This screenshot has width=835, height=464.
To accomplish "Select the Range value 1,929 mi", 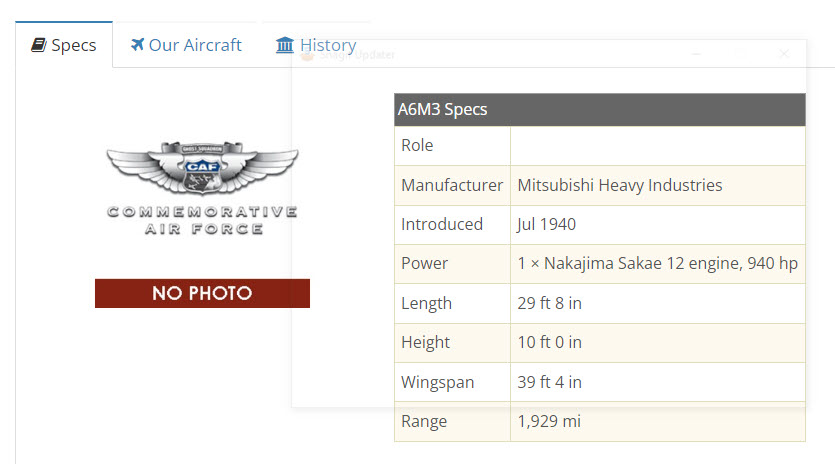I will [x=549, y=421].
